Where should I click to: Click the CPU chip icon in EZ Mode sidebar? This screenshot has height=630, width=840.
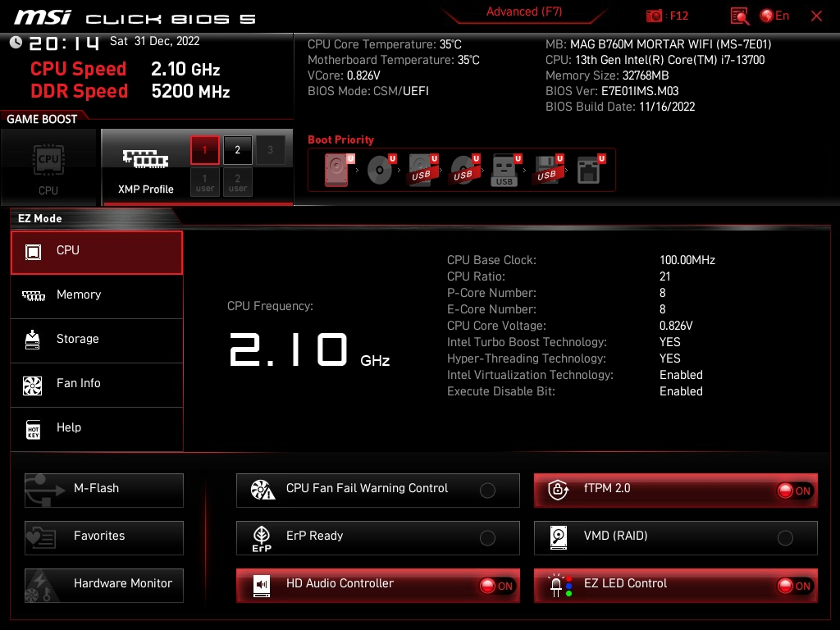pos(33,252)
